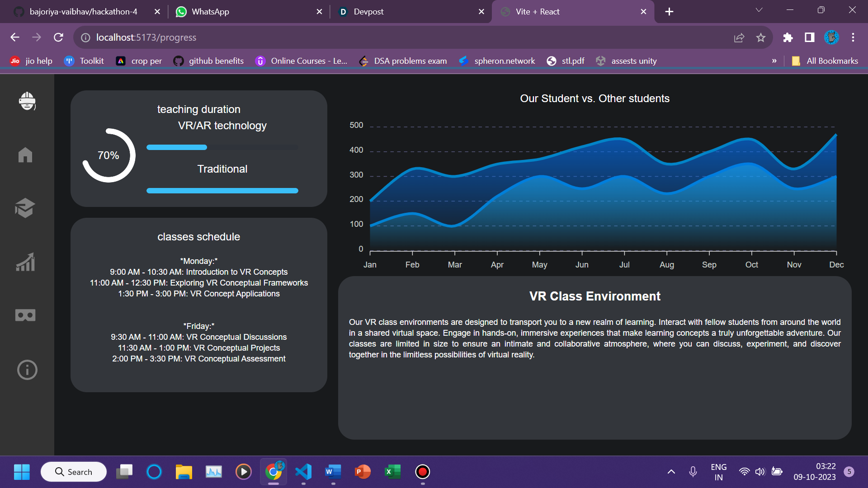This screenshot has width=868, height=488.
Task: Click the VR headset logo in the sidebar
Action: tap(27, 101)
